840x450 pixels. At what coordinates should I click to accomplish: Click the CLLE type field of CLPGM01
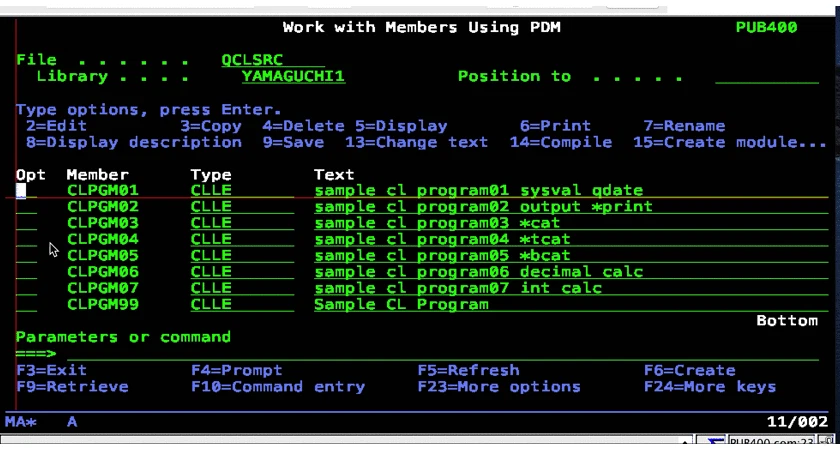click(242, 191)
